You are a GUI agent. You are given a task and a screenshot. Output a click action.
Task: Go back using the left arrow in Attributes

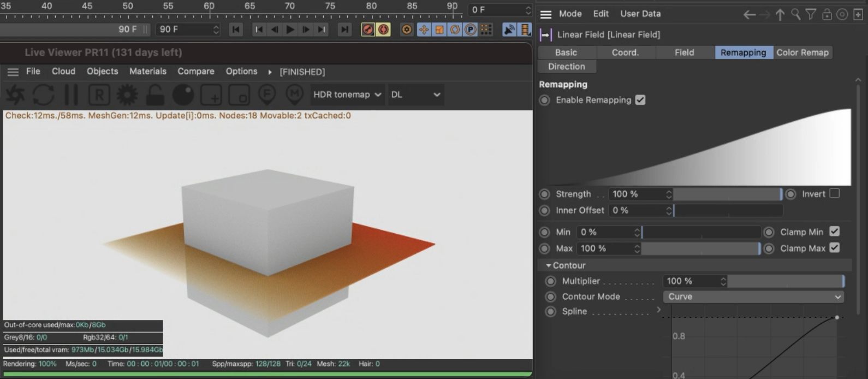750,15
